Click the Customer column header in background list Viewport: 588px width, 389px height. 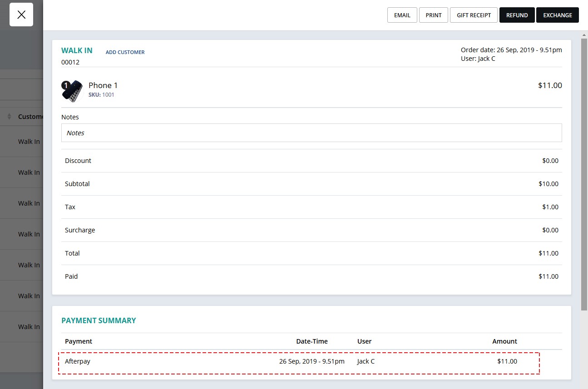coord(30,117)
